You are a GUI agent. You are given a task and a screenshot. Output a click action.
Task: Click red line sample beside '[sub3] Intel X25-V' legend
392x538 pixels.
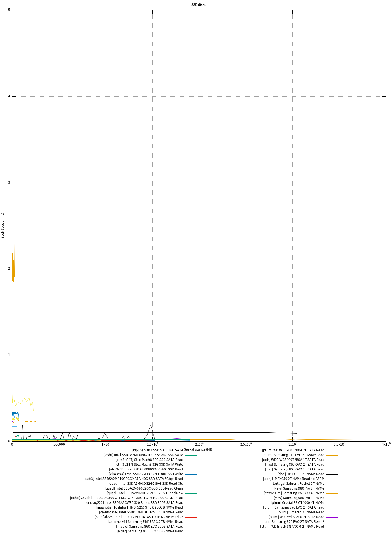click(x=191, y=479)
